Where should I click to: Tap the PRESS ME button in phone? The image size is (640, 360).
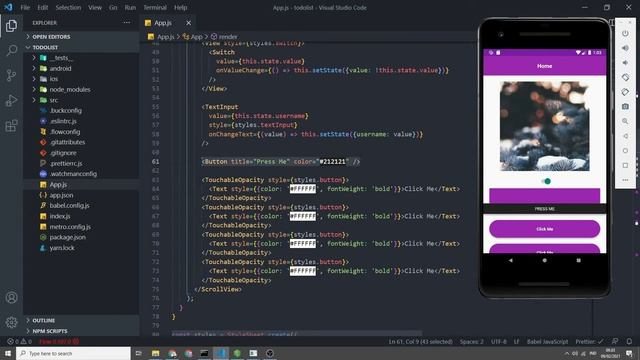click(x=544, y=209)
